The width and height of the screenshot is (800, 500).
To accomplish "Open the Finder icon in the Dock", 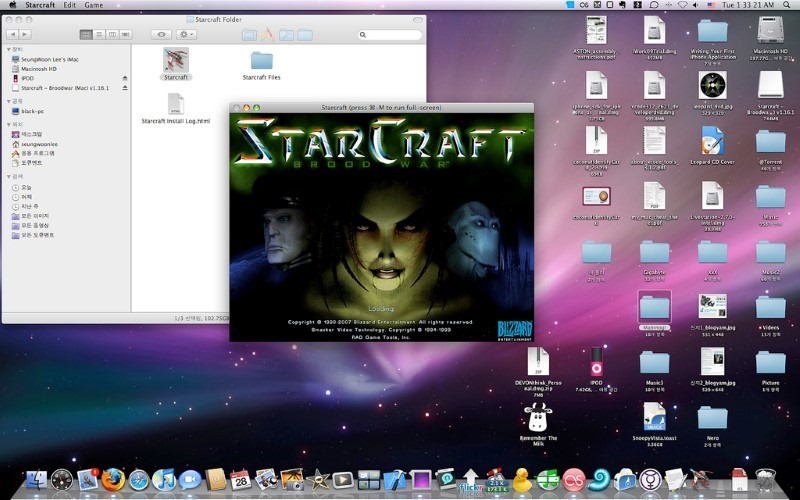I will pos(36,480).
